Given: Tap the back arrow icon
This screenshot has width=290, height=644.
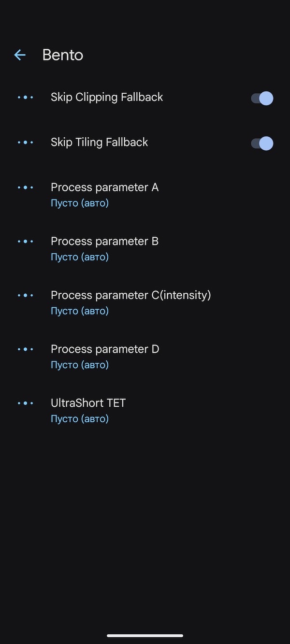Looking at the screenshot, I should click(x=20, y=55).
